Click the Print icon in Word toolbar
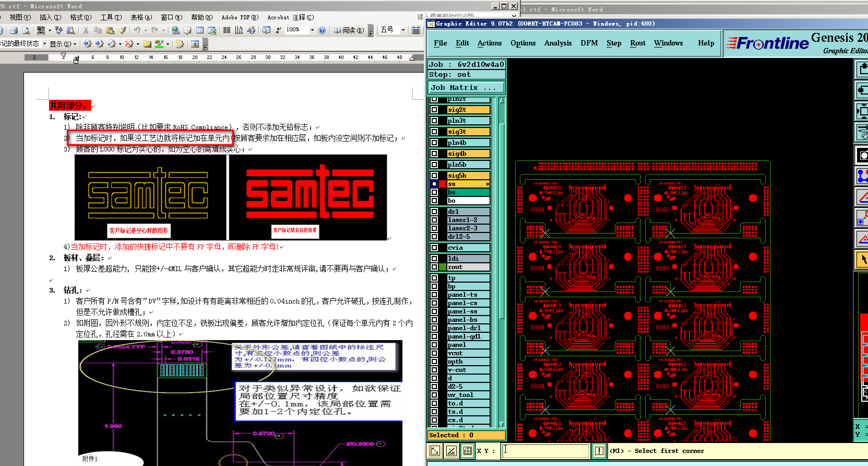 point(14,30)
